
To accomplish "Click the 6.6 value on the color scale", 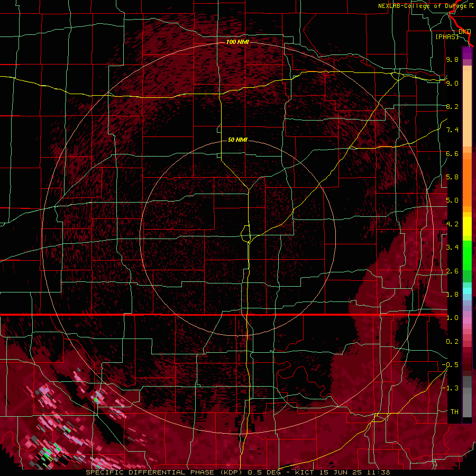I will point(452,153).
